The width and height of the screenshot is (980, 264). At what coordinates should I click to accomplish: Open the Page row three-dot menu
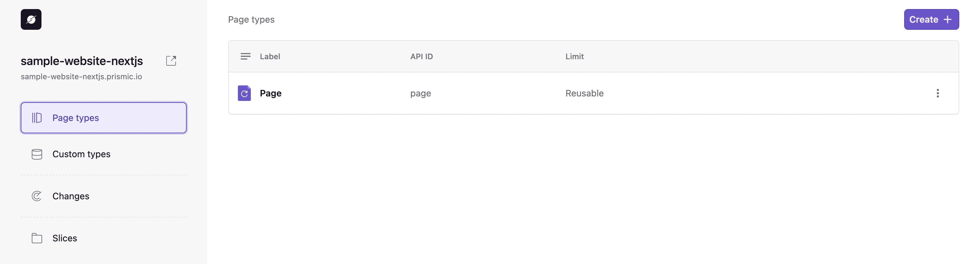click(x=938, y=93)
